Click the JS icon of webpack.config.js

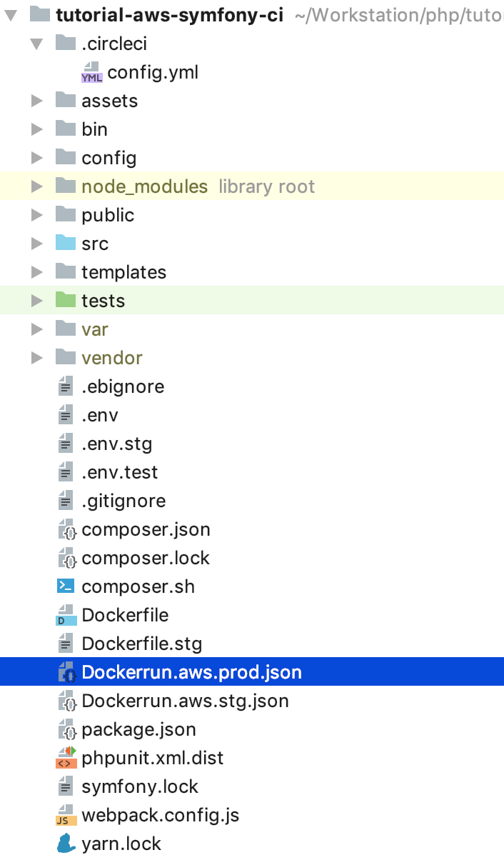[66, 815]
